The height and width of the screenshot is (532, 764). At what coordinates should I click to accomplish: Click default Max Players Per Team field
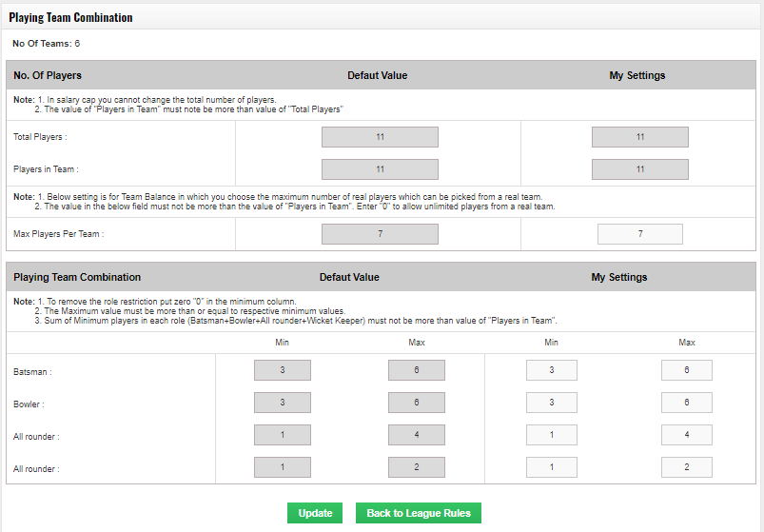(380, 234)
